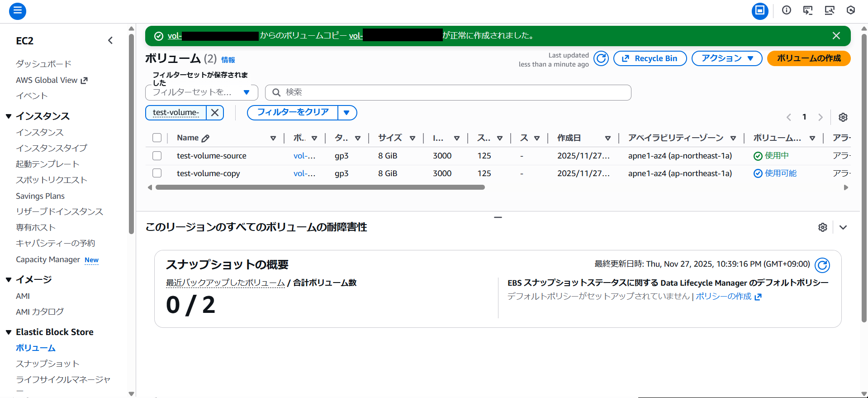868x398 pixels.
Task: Refresh the snapshot summary panel
Action: (x=822, y=265)
